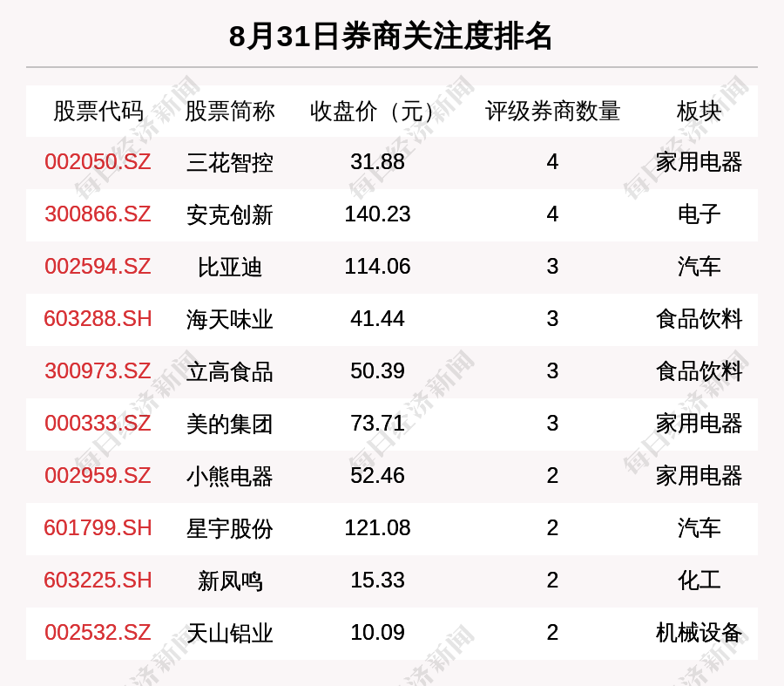Select closing price 73.71
The height and width of the screenshot is (686, 784).
point(377,424)
